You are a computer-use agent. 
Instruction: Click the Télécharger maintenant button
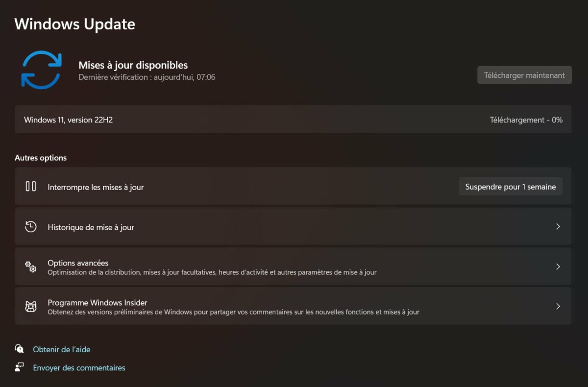click(x=524, y=75)
